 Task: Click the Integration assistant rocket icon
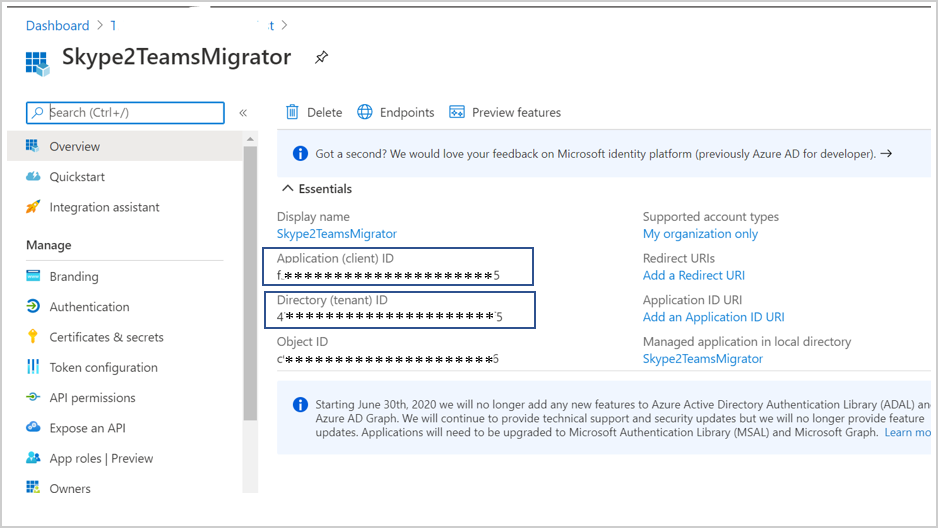pyautogui.click(x=33, y=207)
